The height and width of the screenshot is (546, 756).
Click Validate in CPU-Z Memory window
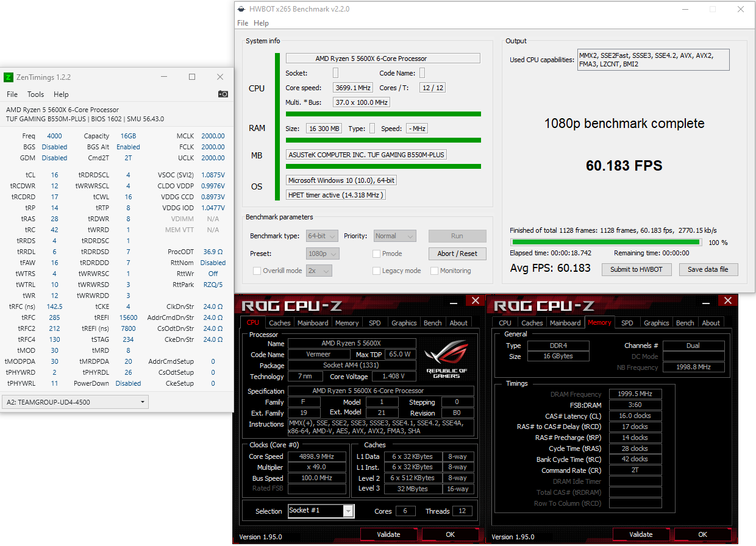tap(641, 534)
